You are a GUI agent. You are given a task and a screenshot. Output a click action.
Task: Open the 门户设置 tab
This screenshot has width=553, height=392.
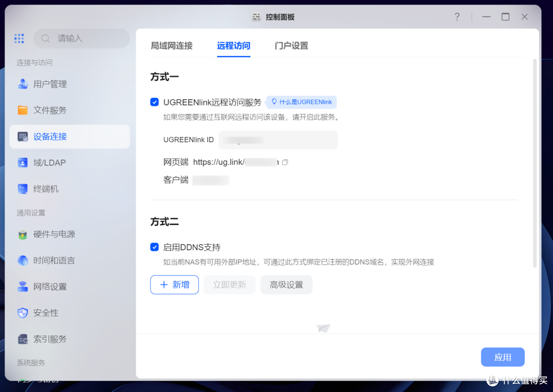(291, 46)
